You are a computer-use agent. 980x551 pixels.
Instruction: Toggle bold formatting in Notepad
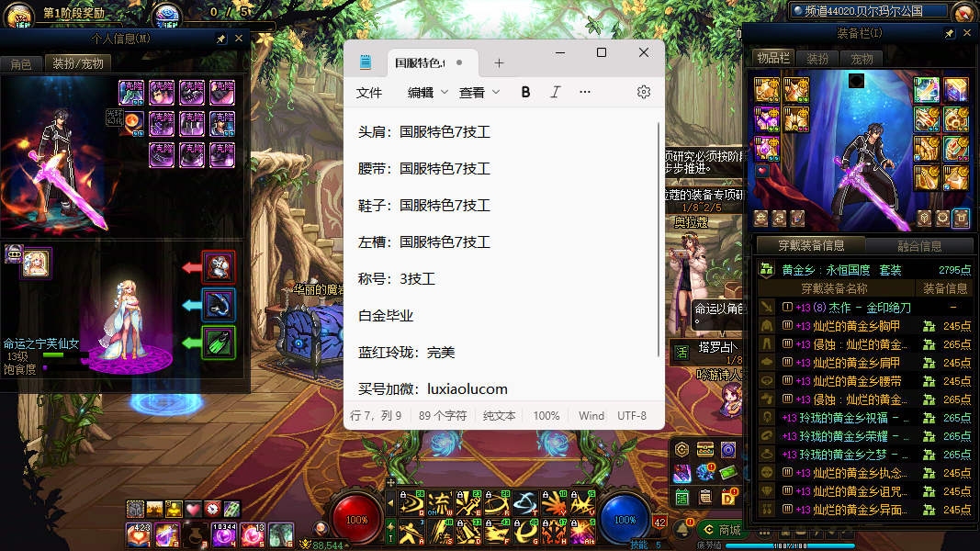[525, 92]
